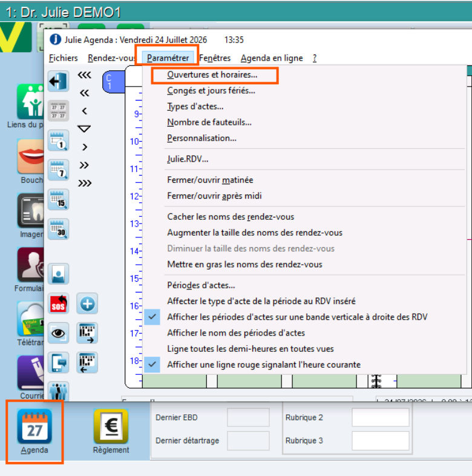This screenshot has width=472, height=476.
Task: Go to next day single right chevron
Action: tap(84, 147)
